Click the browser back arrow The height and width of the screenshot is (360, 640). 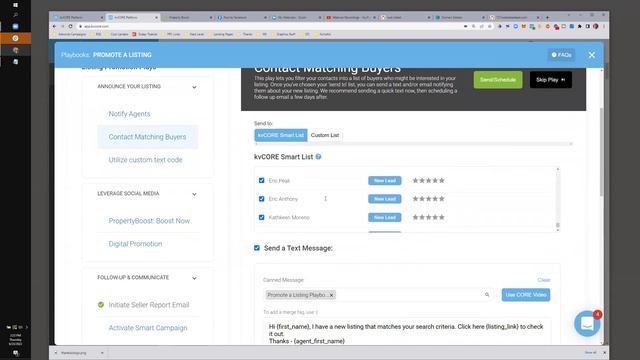coord(55,26)
